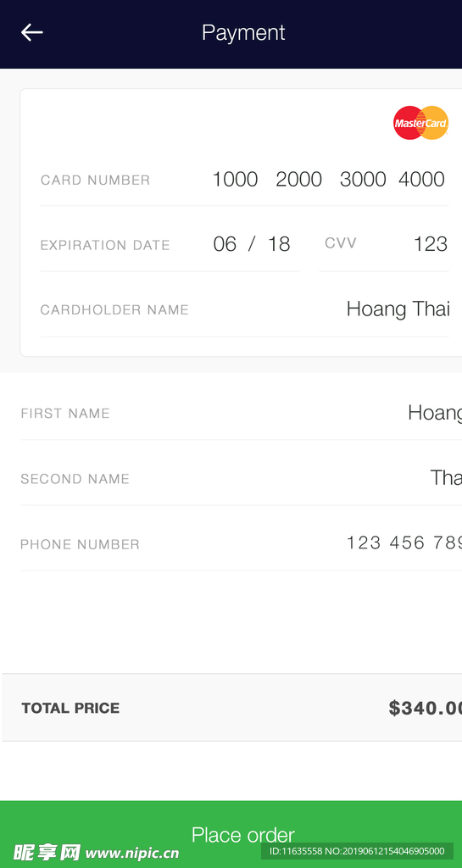Image resolution: width=462 pixels, height=868 pixels.
Task: Select the first card number group 1000
Action: pos(235,180)
